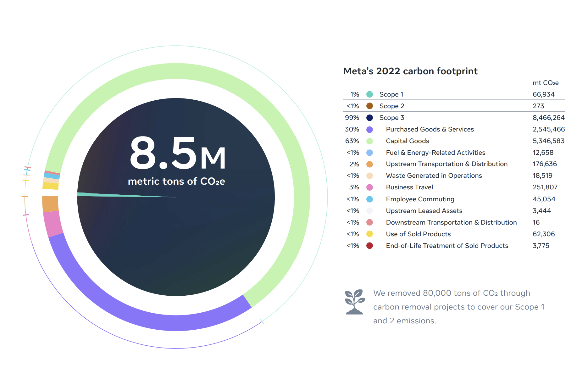Select the 'Scope 2' row label
This screenshot has width=588, height=385.
pos(392,106)
